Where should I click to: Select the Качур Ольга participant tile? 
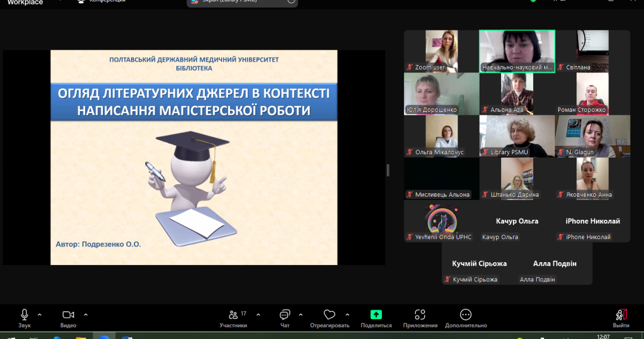click(517, 221)
